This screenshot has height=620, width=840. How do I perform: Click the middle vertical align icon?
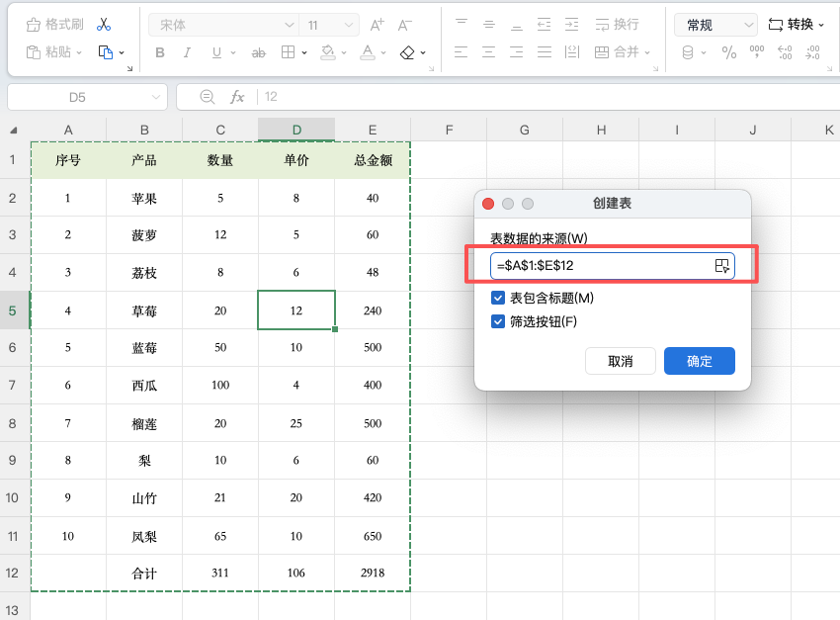pyautogui.click(x=488, y=25)
